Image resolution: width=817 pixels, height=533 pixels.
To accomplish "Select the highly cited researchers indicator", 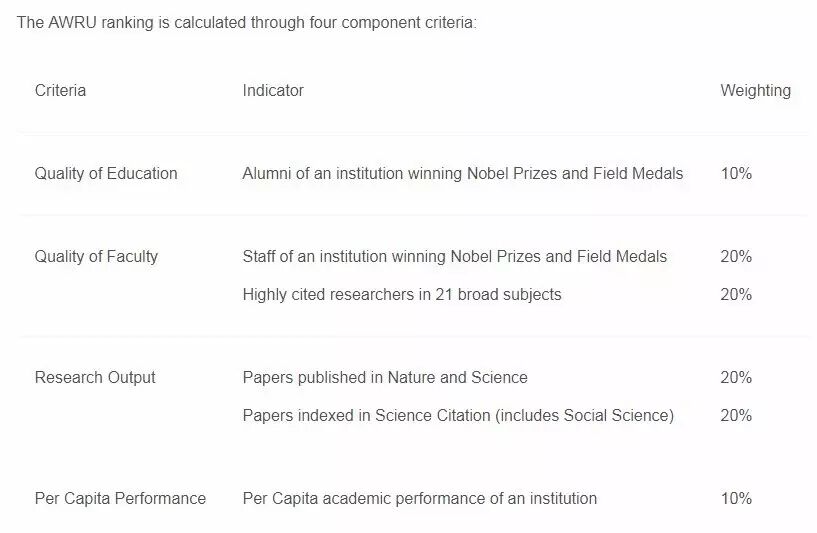I will tap(401, 295).
